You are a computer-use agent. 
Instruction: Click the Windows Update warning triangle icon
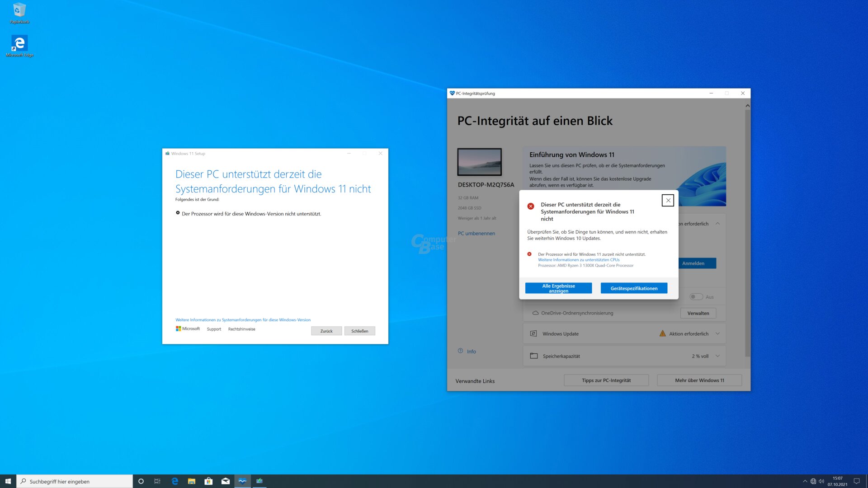(x=662, y=333)
